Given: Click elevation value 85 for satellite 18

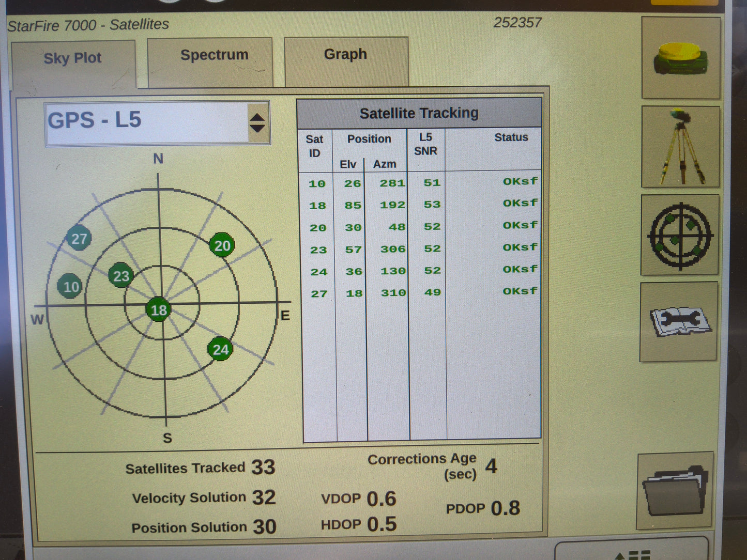Looking at the screenshot, I should (353, 206).
